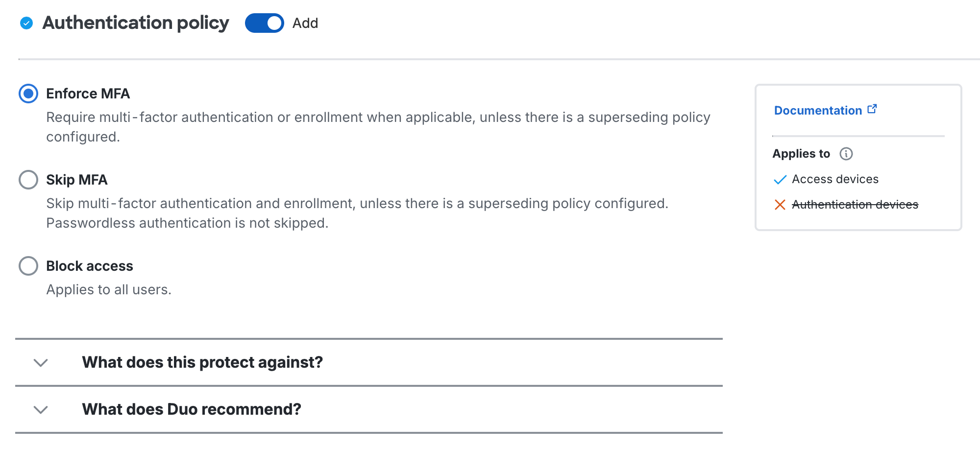Screen dimensions: 980x449
Task: Choose the Block access option
Action: (28, 266)
